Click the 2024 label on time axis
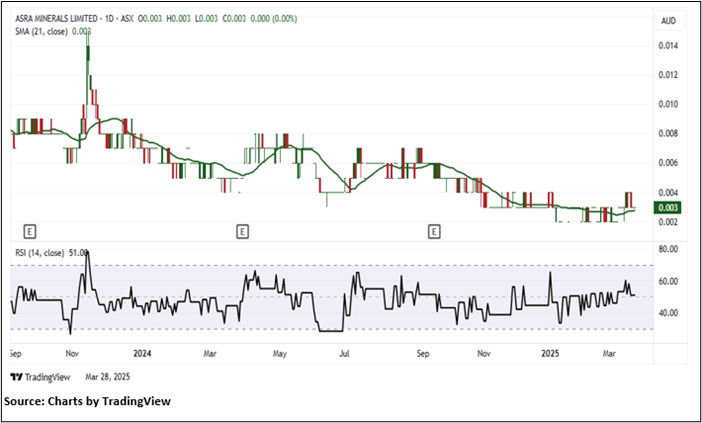 coord(142,354)
